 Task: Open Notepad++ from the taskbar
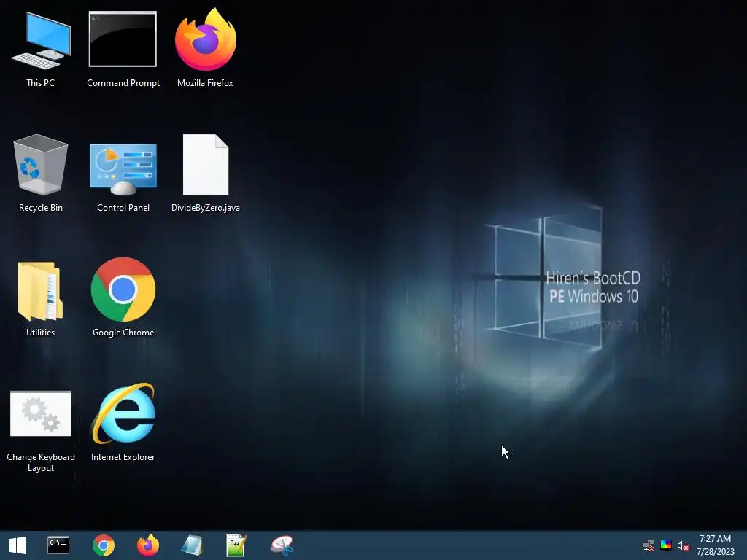(x=236, y=545)
